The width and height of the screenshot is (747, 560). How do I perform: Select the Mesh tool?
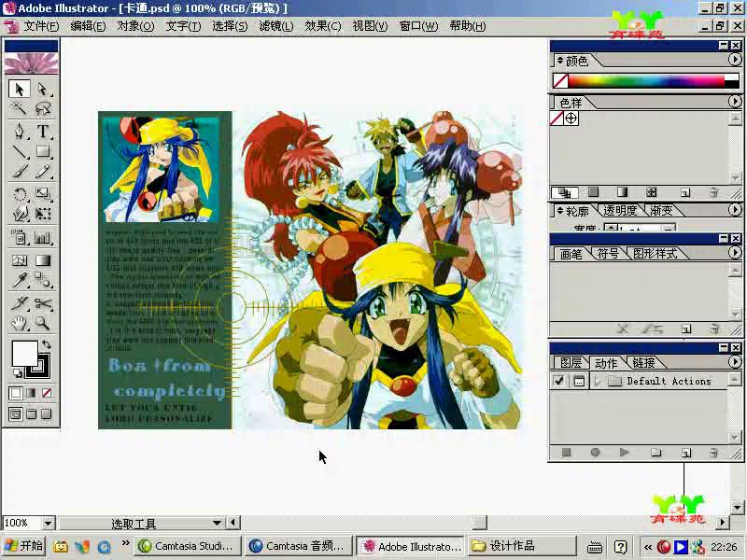tap(20, 260)
